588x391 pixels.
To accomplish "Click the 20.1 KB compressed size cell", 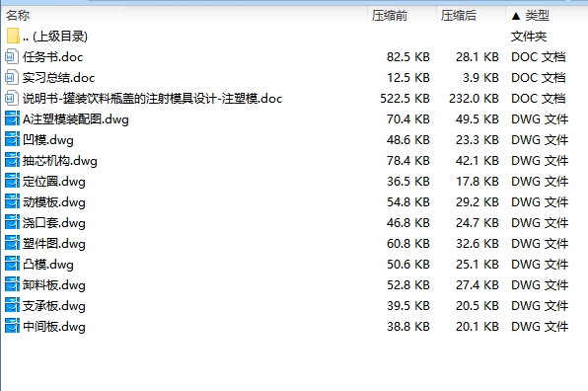I will 477,327.
